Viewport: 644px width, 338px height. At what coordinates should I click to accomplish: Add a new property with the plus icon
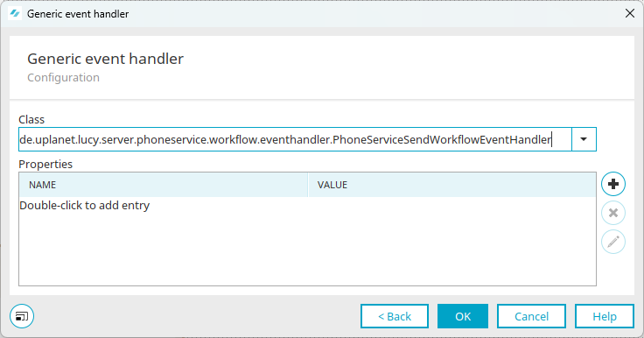coord(613,184)
